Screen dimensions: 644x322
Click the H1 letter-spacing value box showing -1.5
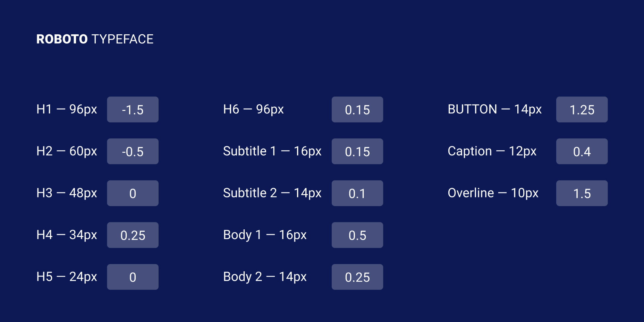[133, 110]
